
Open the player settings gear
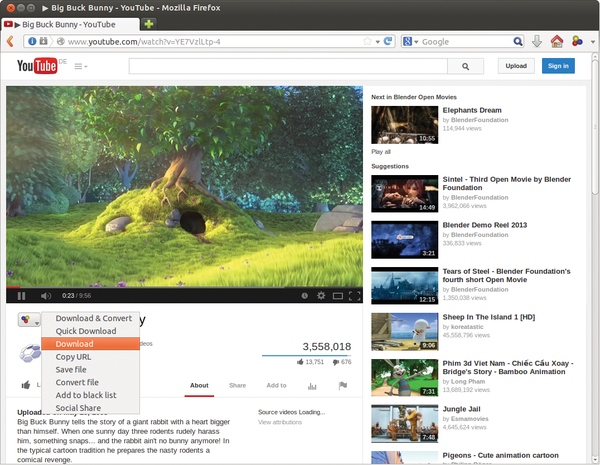click(321, 295)
